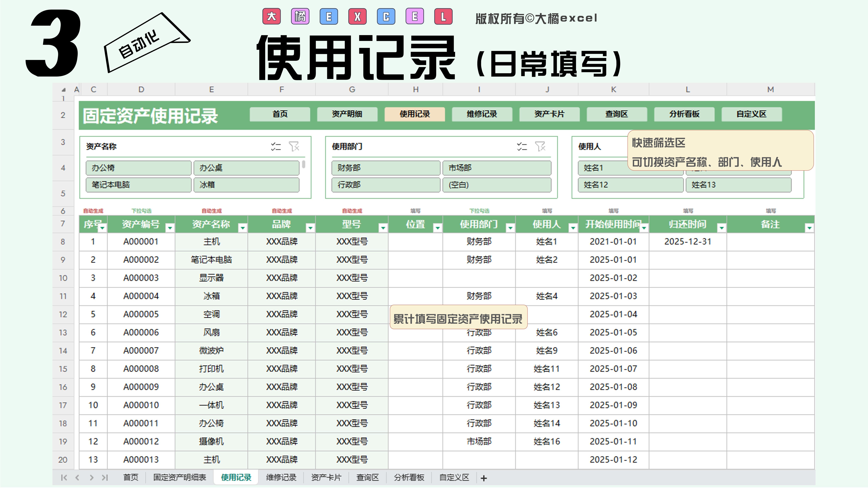Viewport: 868px width, 488px height.
Task: Clear filter in 资产名称 slicer
Action: (x=294, y=146)
